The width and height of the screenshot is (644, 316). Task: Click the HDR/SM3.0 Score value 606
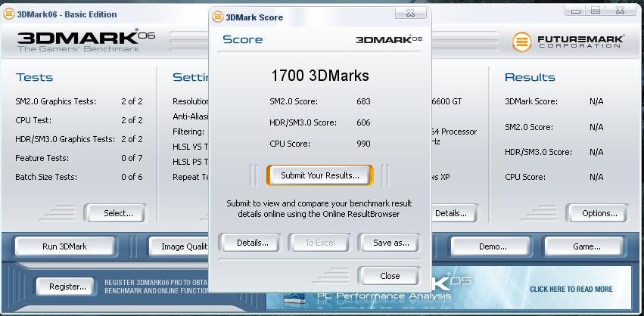click(x=363, y=122)
